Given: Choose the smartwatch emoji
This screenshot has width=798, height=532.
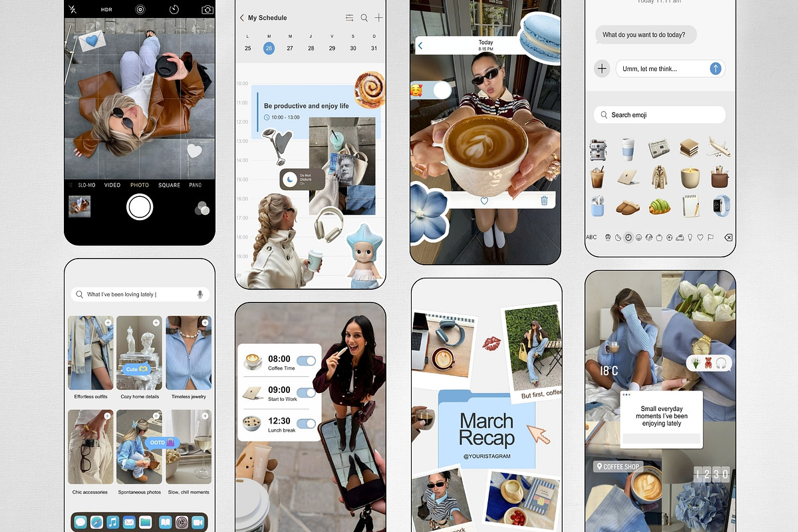Looking at the screenshot, I should [721, 205].
